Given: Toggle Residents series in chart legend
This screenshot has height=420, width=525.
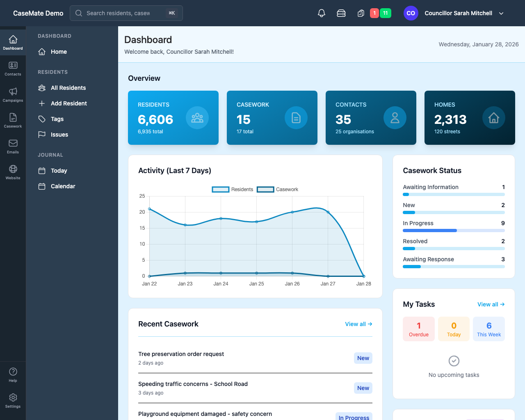Looking at the screenshot, I should point(233,189).
